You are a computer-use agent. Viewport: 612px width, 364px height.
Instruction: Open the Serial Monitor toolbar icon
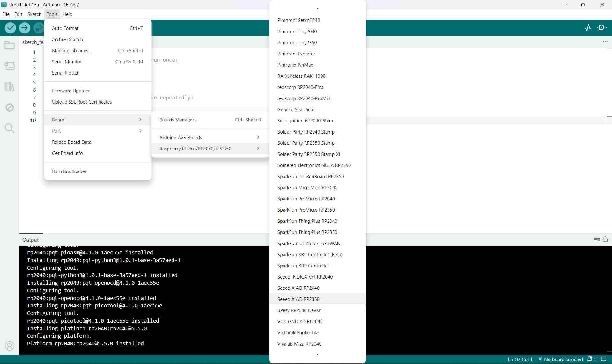coord(602,28)
